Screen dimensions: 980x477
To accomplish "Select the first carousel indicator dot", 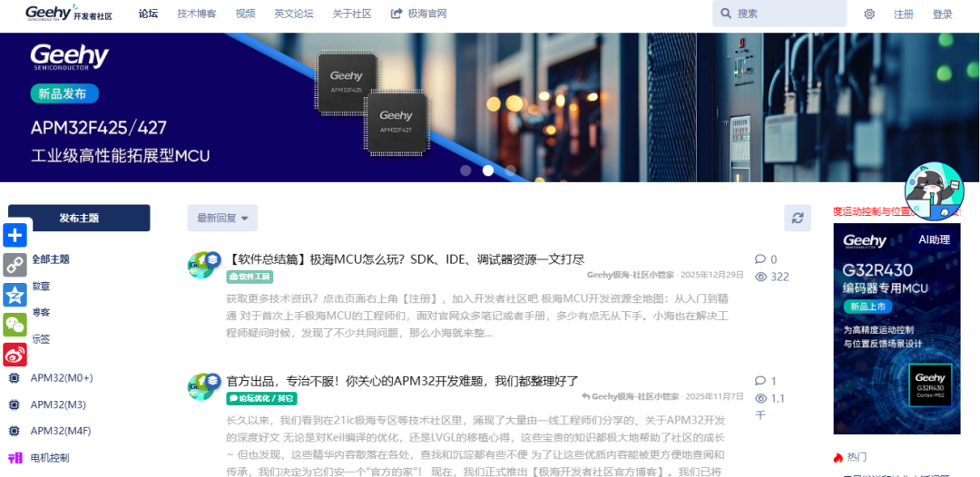I will 465,170.
